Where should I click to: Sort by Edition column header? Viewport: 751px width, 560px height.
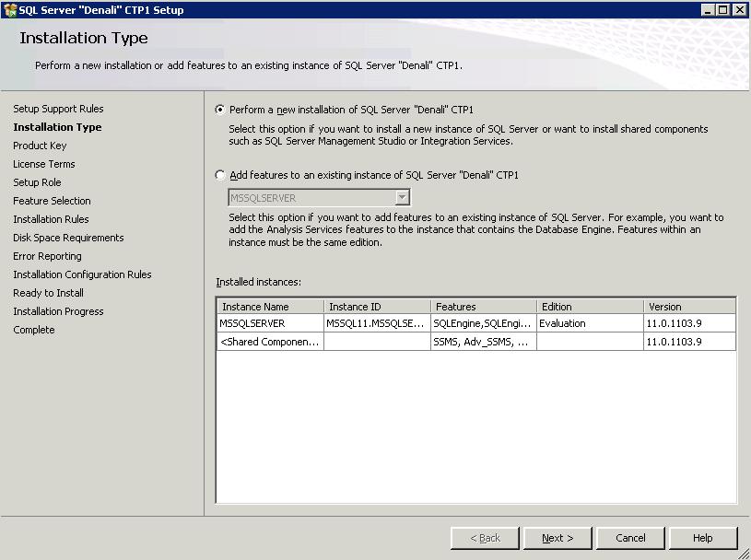[x=589, y=307]
